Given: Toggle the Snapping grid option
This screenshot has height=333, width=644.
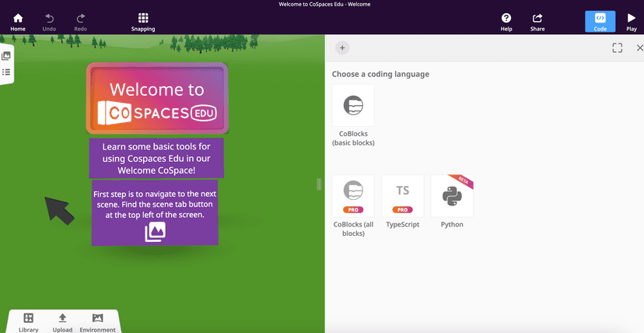Looking at the screenshot, I should [x=143, y=22].
